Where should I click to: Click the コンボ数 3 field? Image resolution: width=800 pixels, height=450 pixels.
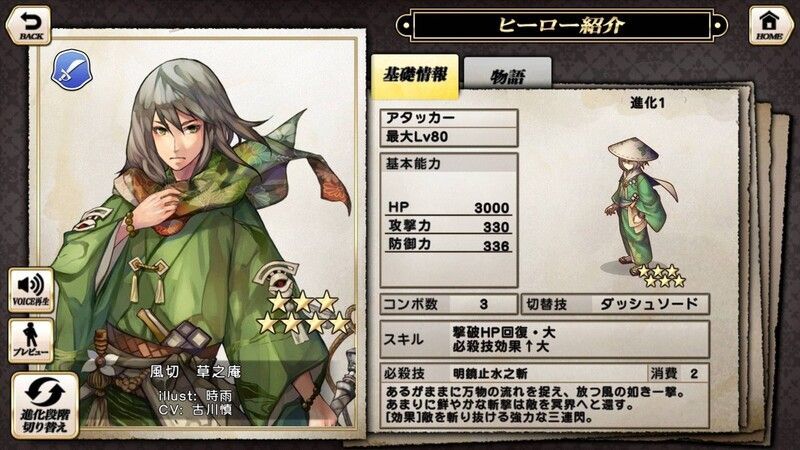pos(449,304)
